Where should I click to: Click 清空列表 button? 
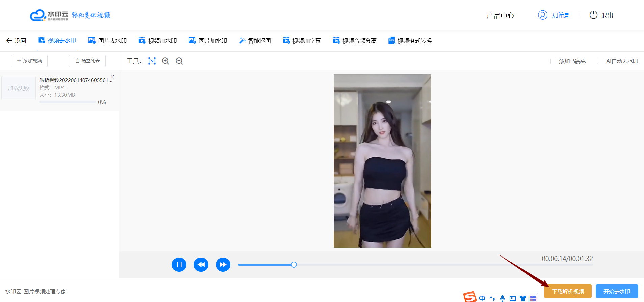point(87,61)
